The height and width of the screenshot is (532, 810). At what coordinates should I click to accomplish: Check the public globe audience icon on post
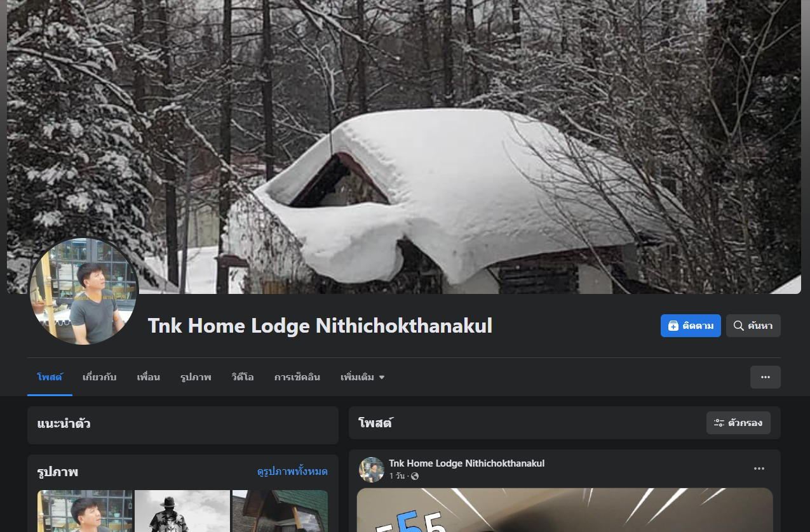click(415, 476)
